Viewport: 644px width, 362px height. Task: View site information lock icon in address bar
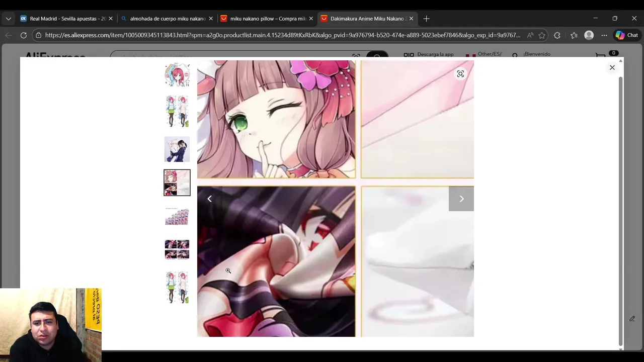[39, 35]
